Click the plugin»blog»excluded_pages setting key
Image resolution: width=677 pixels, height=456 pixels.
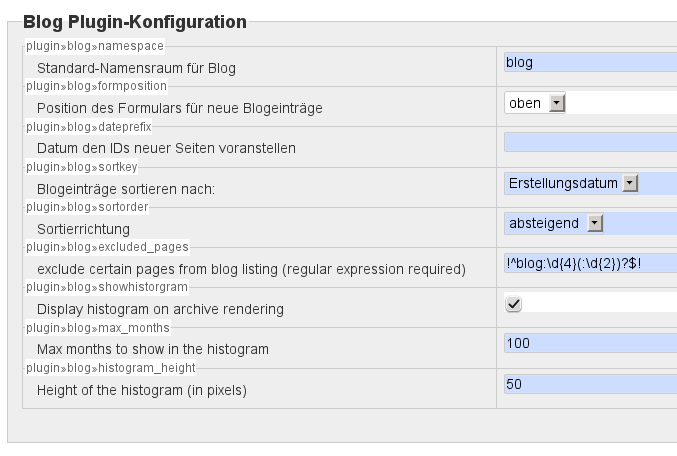(107, 246)
